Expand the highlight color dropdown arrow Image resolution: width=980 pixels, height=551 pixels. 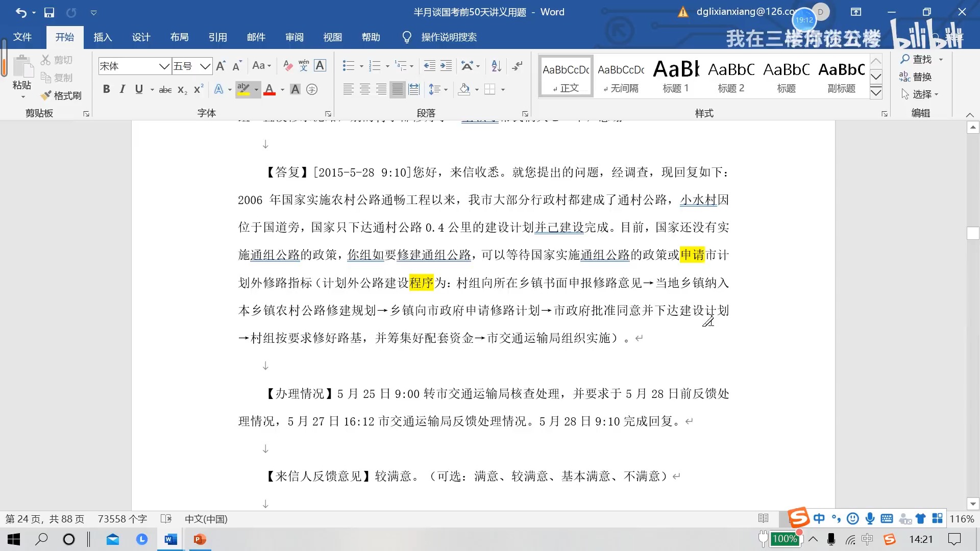[x=256, y=90]
